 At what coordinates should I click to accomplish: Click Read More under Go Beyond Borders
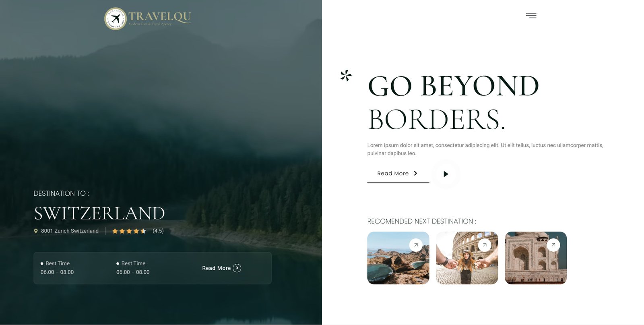click(x=393, y=174)
